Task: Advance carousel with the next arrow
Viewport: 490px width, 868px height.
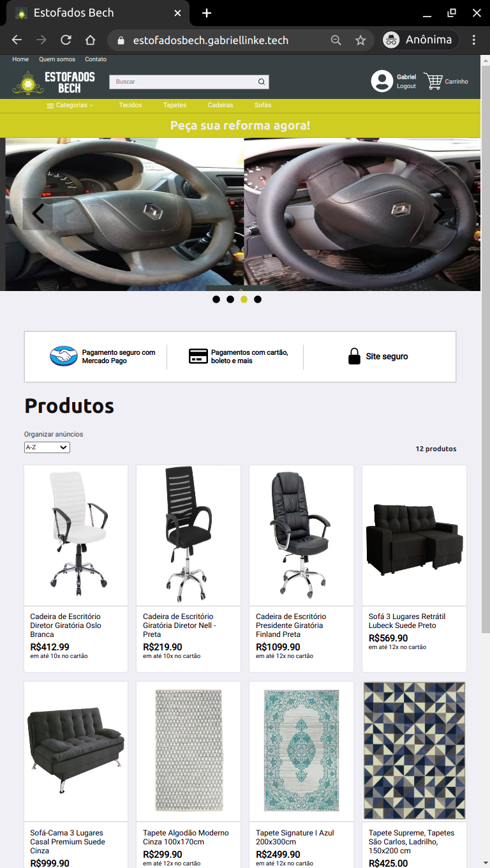Action: (x=440, y=214)
